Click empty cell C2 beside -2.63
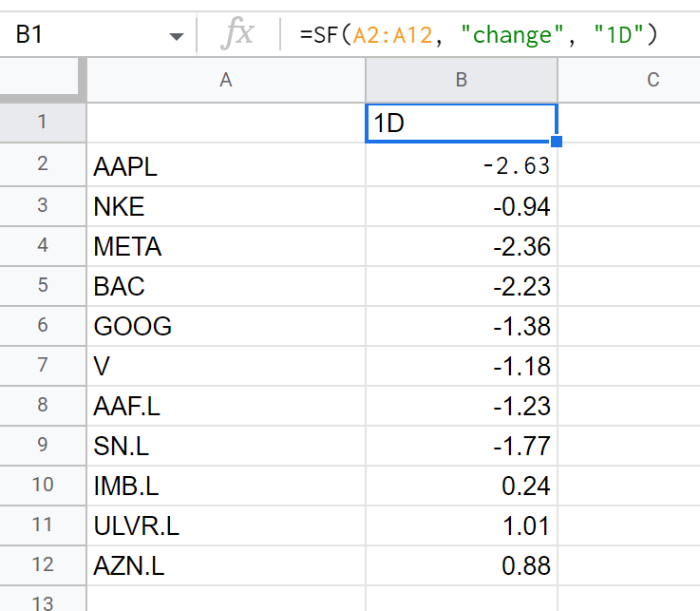Image resolution: width=700 pixels, height=611 pixels. coord(629,164)
